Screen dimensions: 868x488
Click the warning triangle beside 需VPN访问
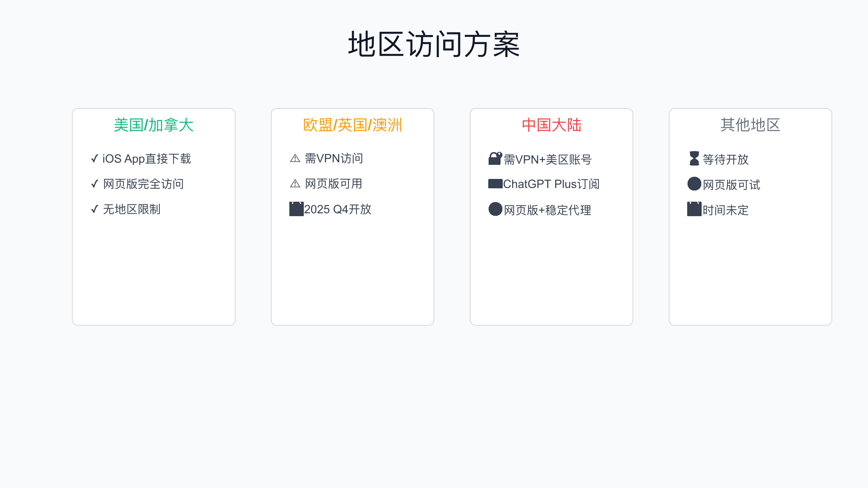295,159
